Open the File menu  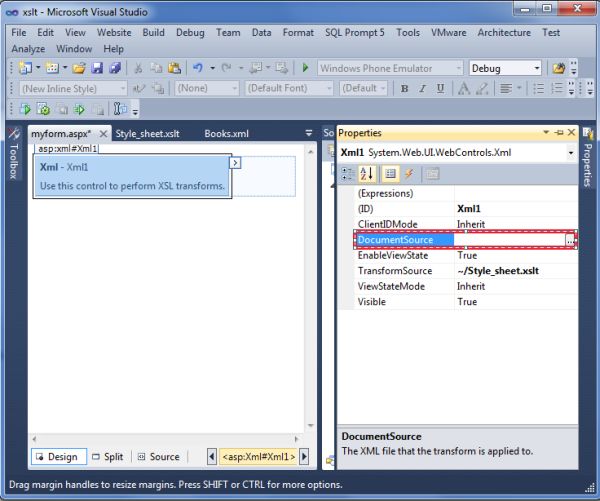click(x=19, y=33)
